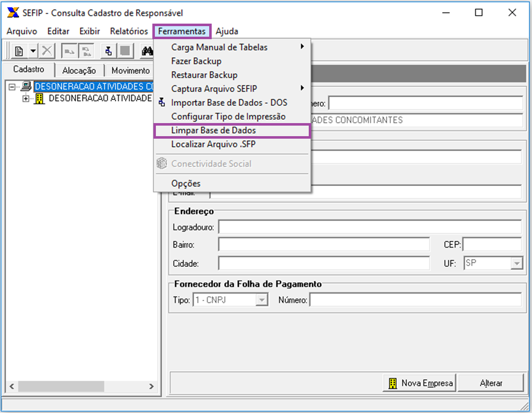Image resolution: width=532 pixels, height=413 pixels.
Task: Select Limpar Base de Dados
Action: point(232,131)
